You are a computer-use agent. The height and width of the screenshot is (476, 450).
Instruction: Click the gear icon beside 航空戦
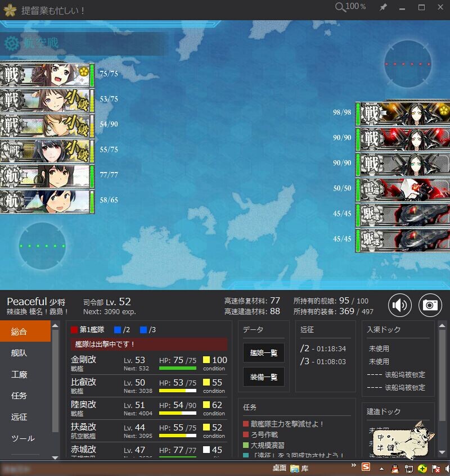pos(12,44)
